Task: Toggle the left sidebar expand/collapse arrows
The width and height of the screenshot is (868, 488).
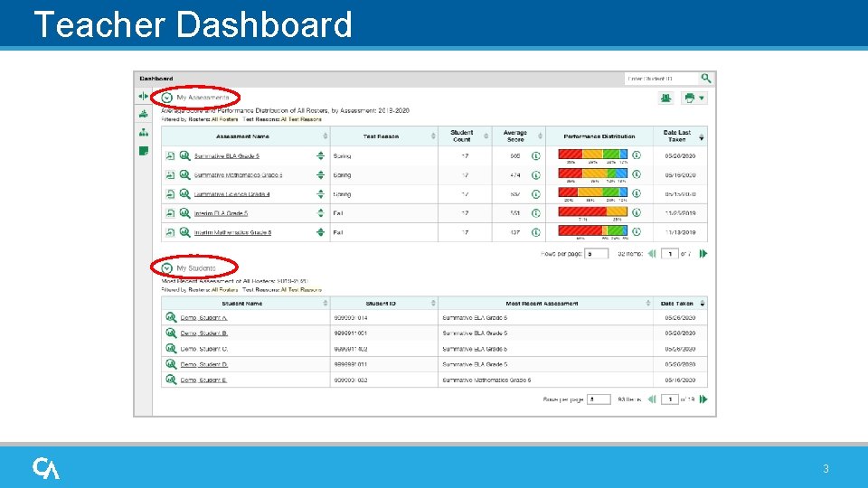Action: click(x=144, y=97)
